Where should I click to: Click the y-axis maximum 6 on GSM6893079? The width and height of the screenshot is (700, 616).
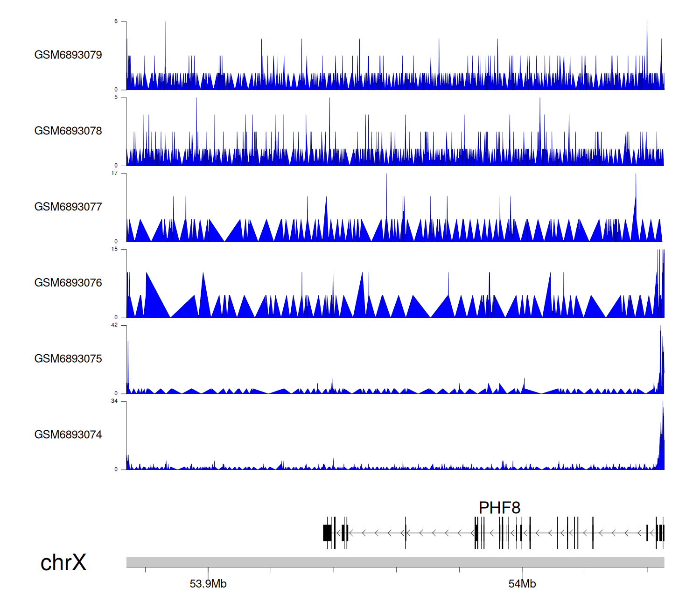[x=116, y=21]
